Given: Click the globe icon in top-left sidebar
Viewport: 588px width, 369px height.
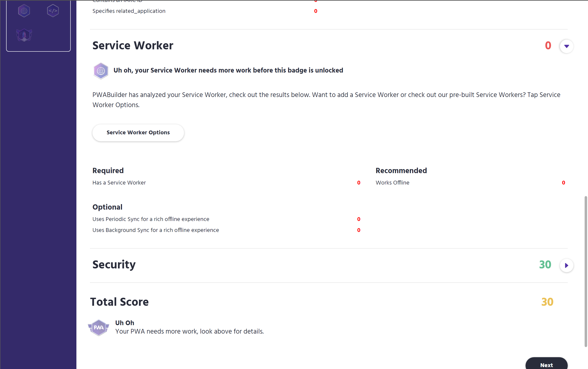Looking at the screenshot, I should [x=24, y=11].
